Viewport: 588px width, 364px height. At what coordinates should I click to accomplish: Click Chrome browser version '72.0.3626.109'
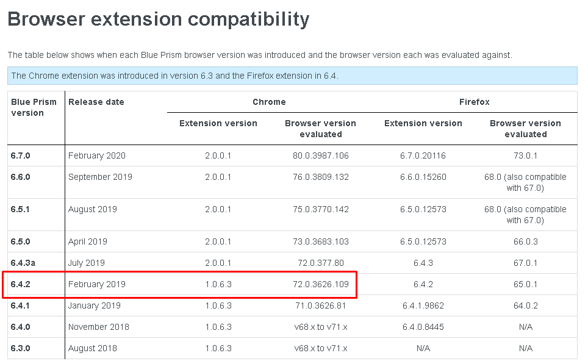[321, 284]
